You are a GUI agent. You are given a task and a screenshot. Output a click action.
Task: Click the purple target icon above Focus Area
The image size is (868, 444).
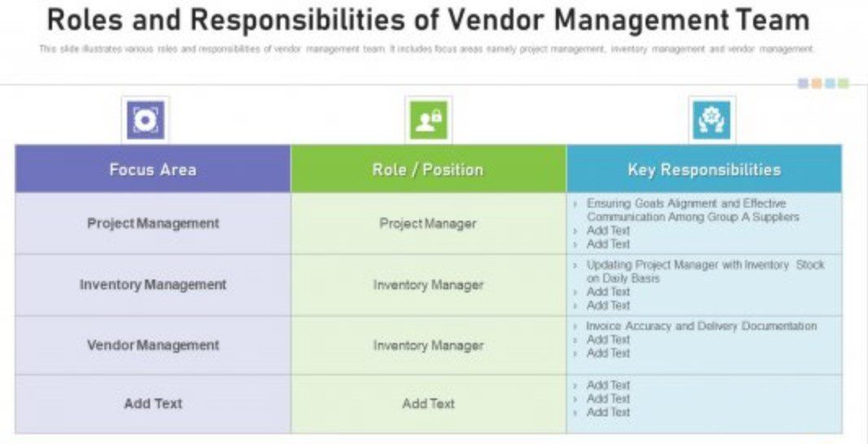[145, 121]
